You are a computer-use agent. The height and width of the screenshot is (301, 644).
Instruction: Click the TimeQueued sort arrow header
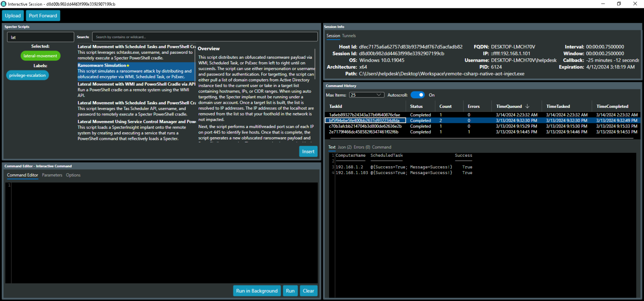click(517, 106)
